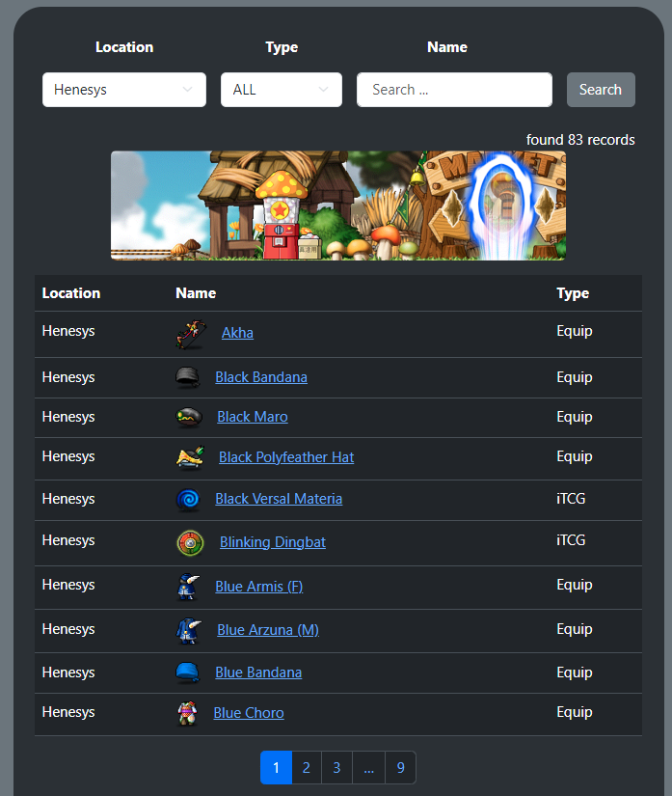
Task: Open the Type dropdown showing ALL
Action: (x=282, y=90)
